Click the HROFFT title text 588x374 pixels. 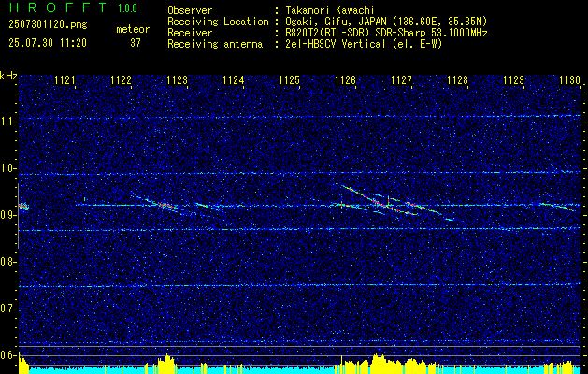[58, 7]
